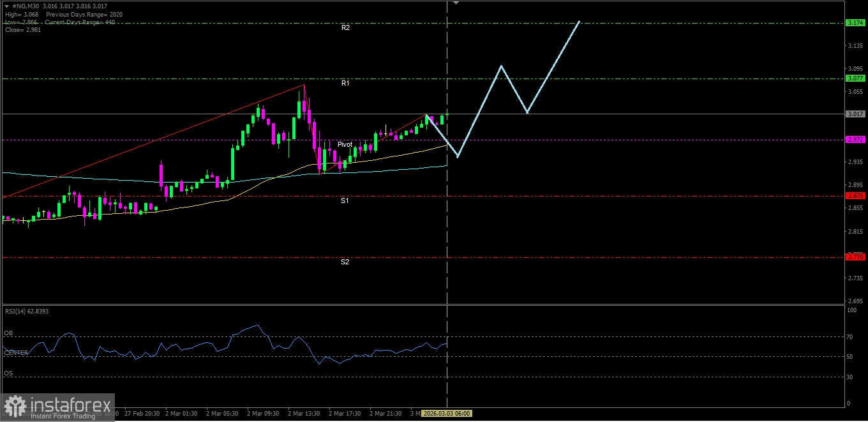Screen dimensions: 868x422
Task: Click the 2 Mar 21:30 time label
Action: pos(387,414)
